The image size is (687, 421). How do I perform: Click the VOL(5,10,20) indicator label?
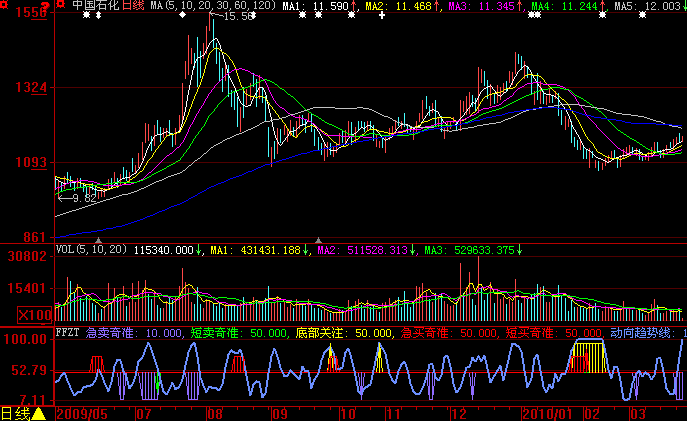pos(92,249)
